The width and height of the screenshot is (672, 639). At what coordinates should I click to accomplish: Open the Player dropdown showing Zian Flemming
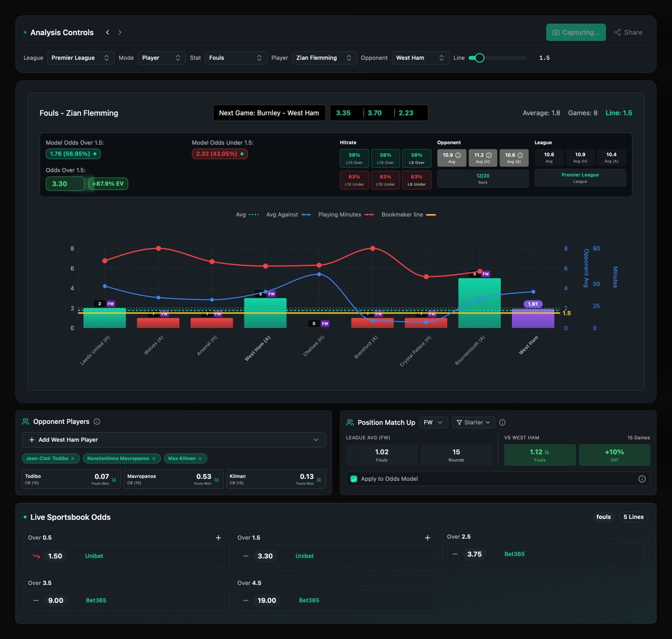click(324, 58)
